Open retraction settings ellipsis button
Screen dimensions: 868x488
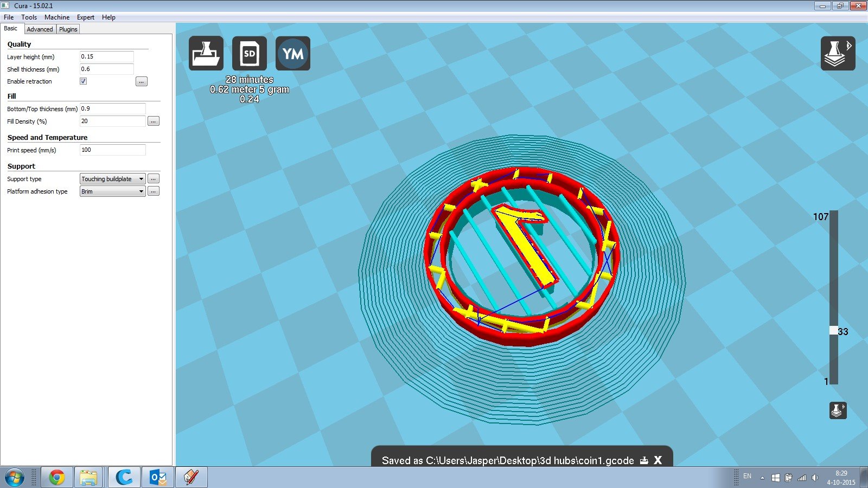point(141,81)
